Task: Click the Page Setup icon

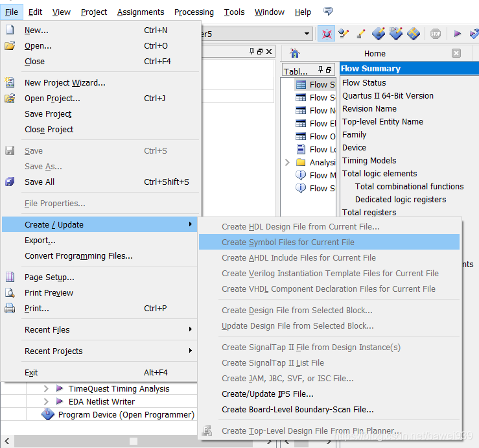Action: pyautogui.click(x=10, y=277)
